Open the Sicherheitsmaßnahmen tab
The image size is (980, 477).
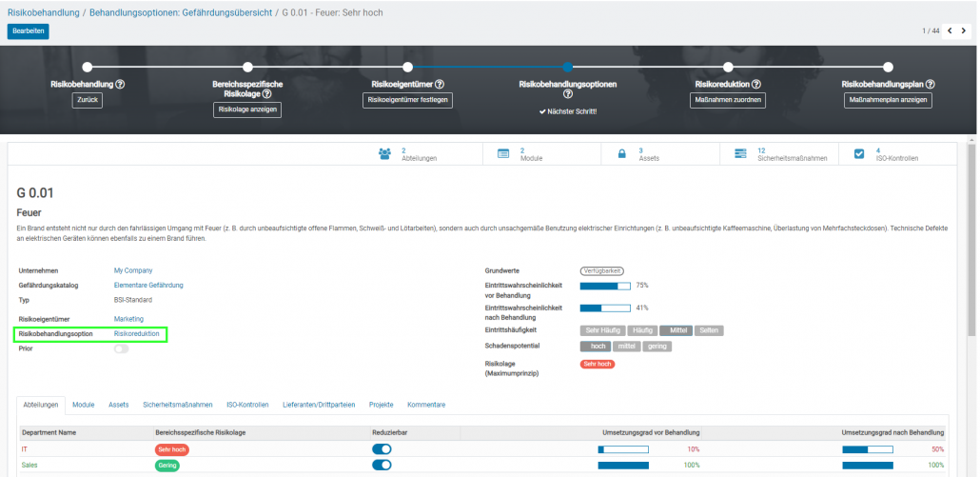(177, 405)
